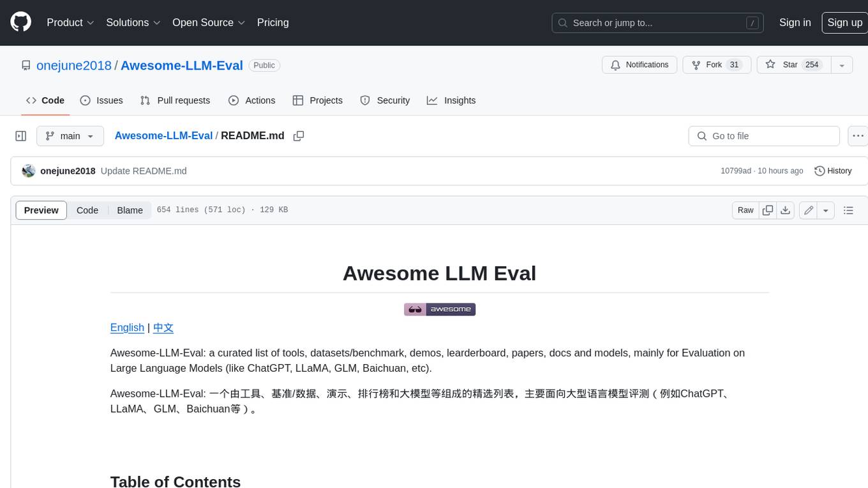Open the Update README.md commit message

[144, 171]
